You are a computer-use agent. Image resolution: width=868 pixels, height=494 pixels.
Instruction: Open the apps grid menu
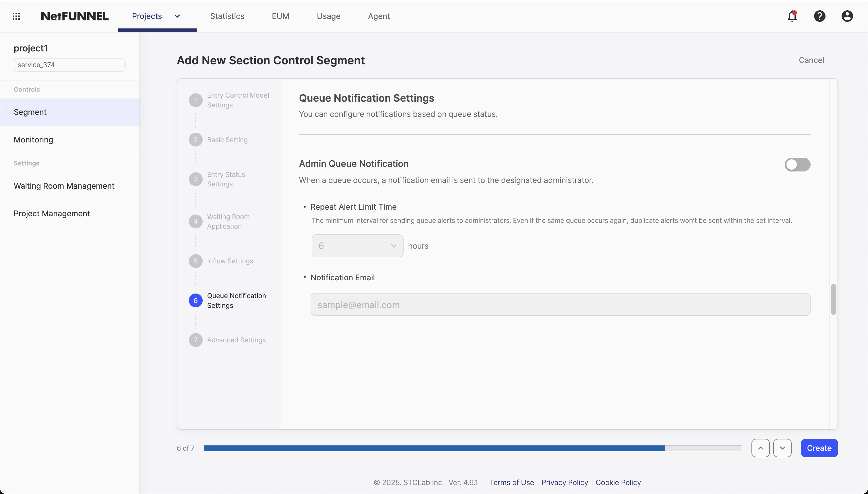(16, 16)
